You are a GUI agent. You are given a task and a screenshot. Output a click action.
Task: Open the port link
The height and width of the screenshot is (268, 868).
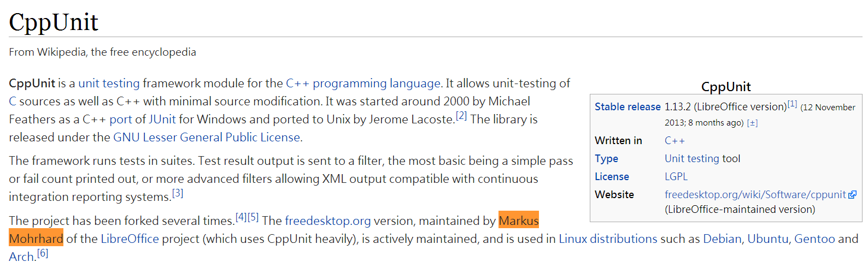click(121, 120)
